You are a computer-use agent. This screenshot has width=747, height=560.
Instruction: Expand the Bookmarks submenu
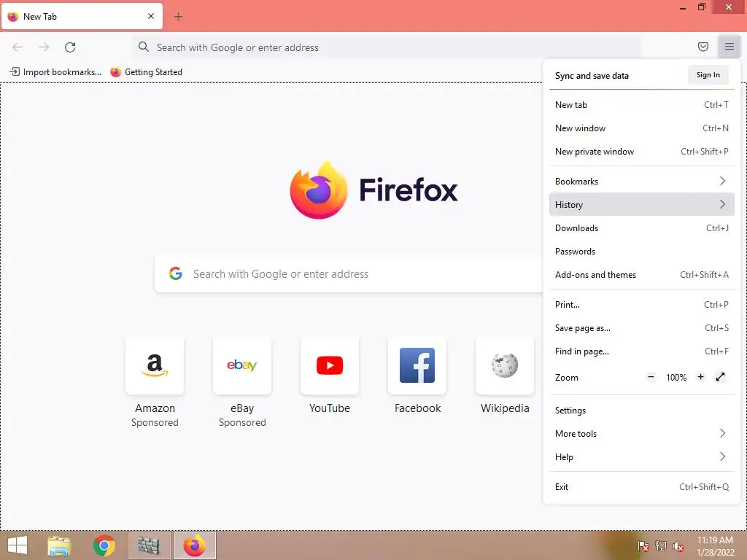pyautogui.click(x=642, y=182)
